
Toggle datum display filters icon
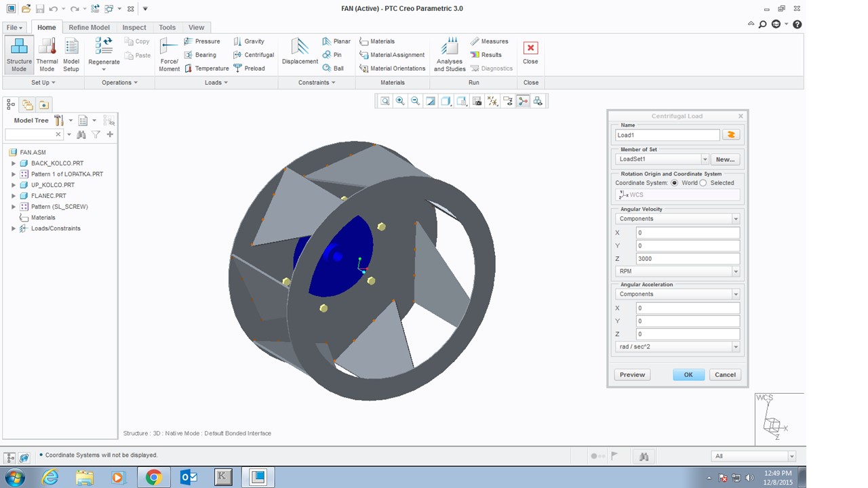point(492,101)
